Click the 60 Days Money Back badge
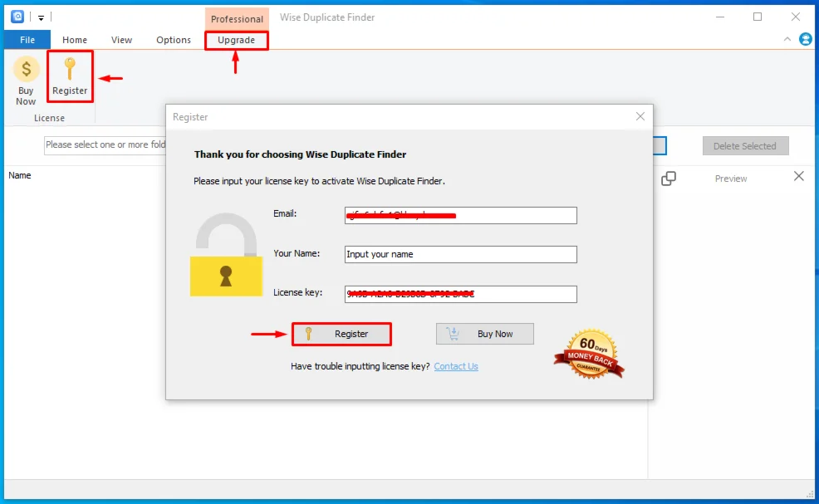Viewport: 819px width, 504px height. pyautogui.click(x=589, y=354)
